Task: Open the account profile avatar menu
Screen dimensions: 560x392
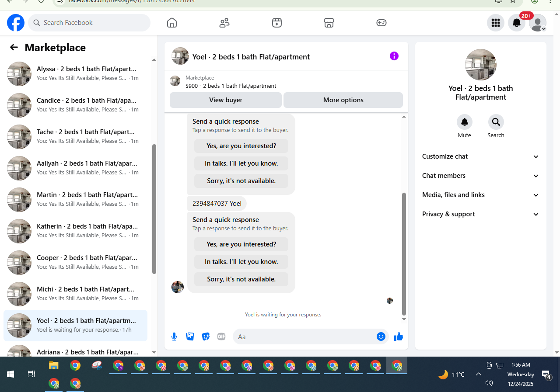Action: pyautogui.click(x=538, y=23)
